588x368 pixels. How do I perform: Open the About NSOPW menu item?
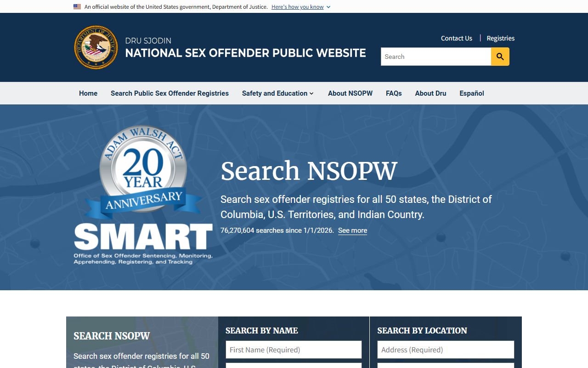(350, 93)
